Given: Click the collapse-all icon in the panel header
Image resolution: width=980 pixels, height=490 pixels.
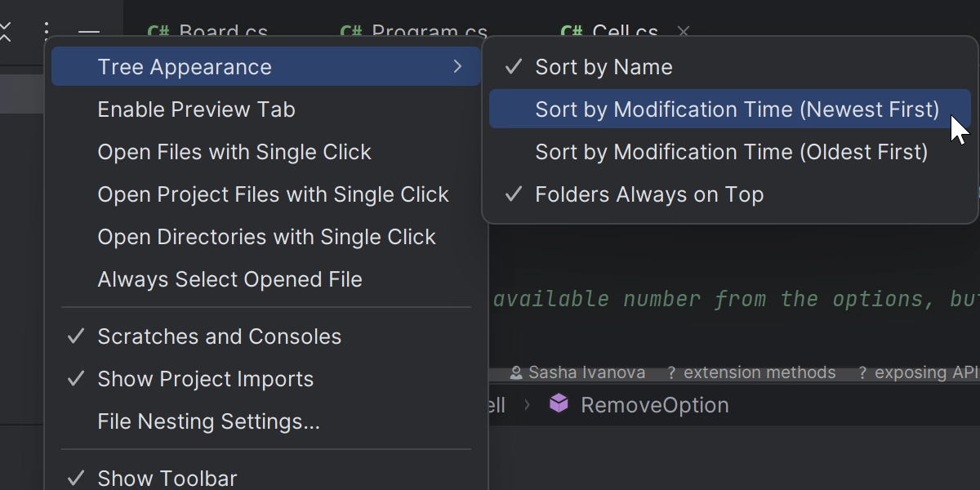Looking at the screenshot, I should point(5,32).
